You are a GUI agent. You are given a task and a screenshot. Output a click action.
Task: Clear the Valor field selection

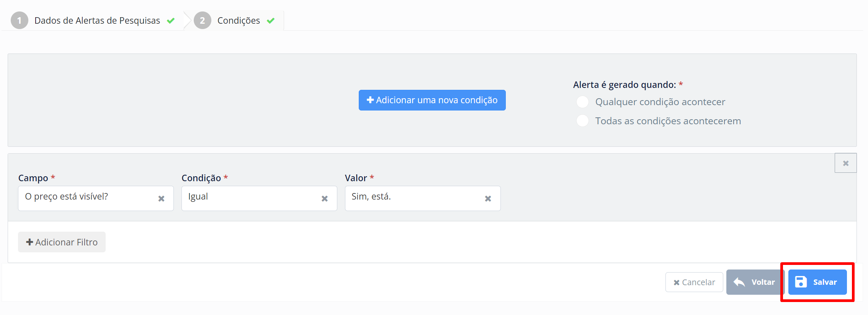[x=488, y=198]
